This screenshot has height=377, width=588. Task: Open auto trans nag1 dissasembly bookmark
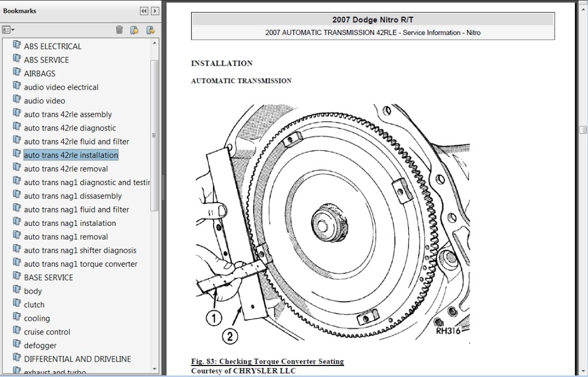point(73,196)
